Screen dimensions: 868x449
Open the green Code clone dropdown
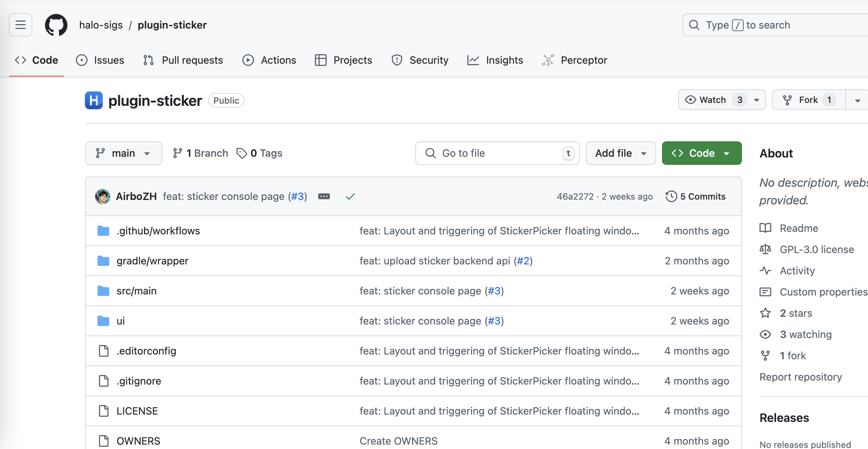click(702, 153)
